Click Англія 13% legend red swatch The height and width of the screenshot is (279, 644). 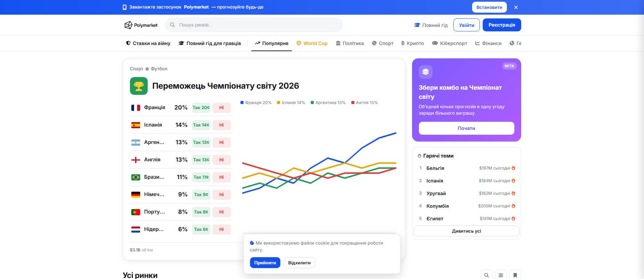coord(353,103)
